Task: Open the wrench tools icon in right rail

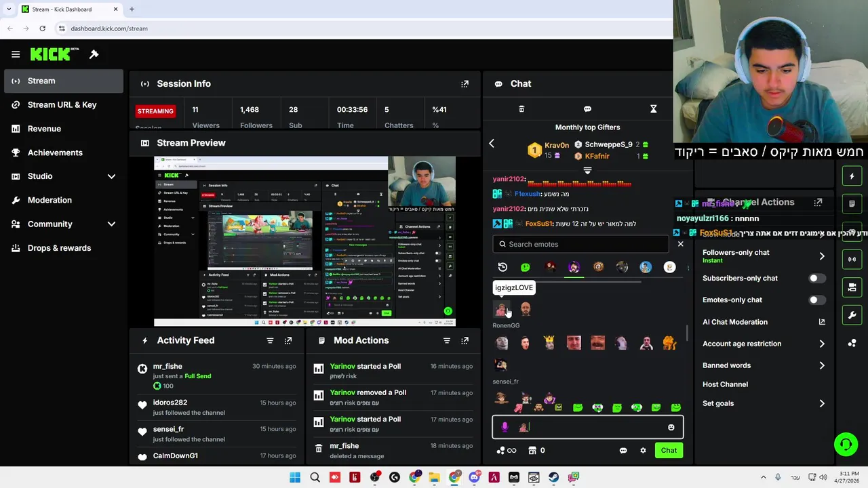Action: coord(852,315)
